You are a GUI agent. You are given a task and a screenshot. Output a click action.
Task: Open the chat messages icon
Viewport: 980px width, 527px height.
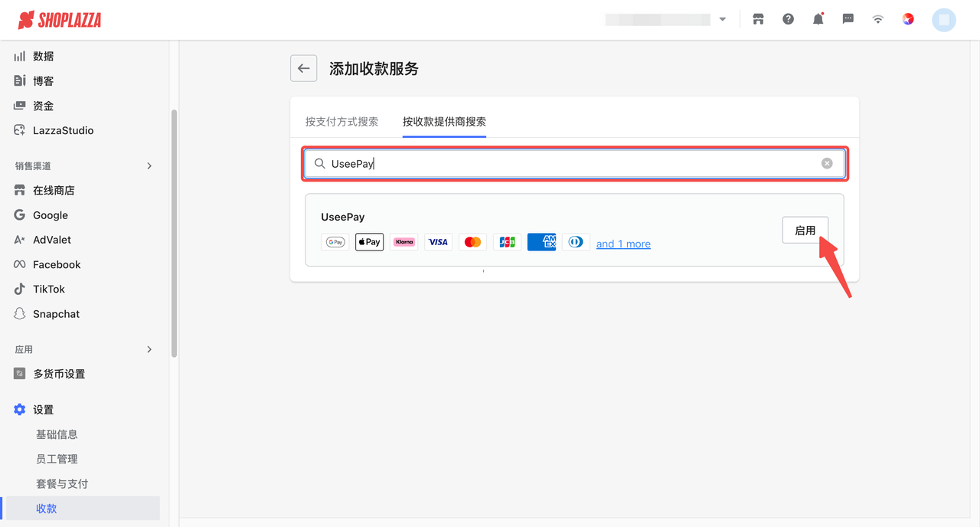click(848, 19)
